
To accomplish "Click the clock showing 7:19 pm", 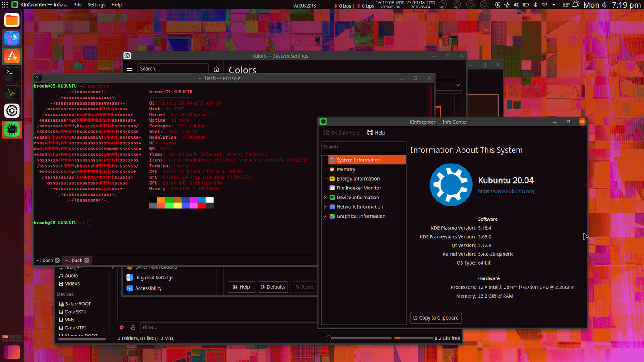I will point(626,5).
